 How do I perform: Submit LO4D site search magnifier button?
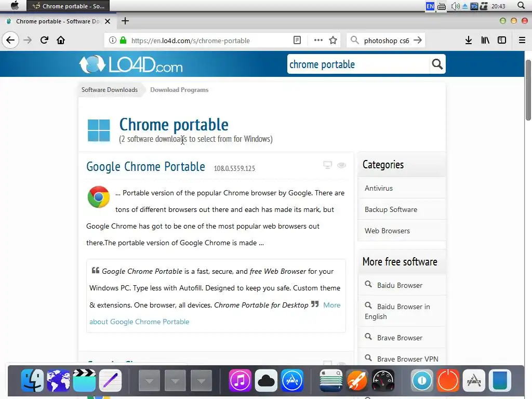pyautogui.click(x=437, y=64)
